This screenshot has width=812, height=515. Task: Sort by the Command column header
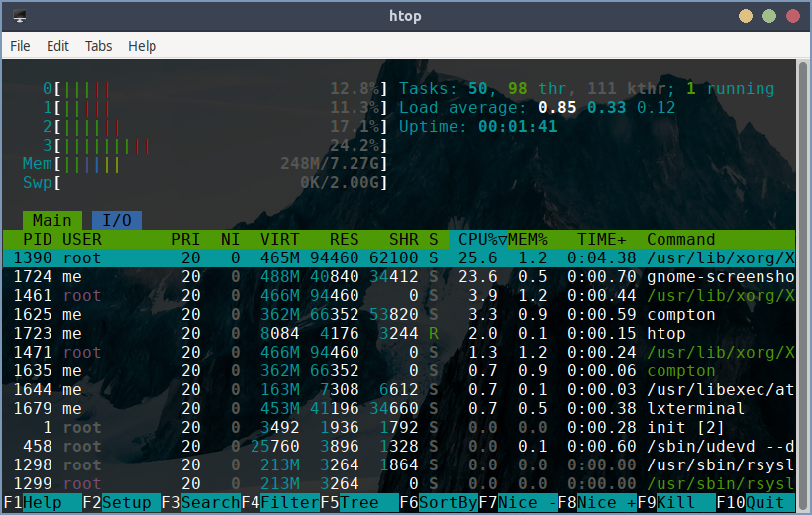[x=681, y=240]
